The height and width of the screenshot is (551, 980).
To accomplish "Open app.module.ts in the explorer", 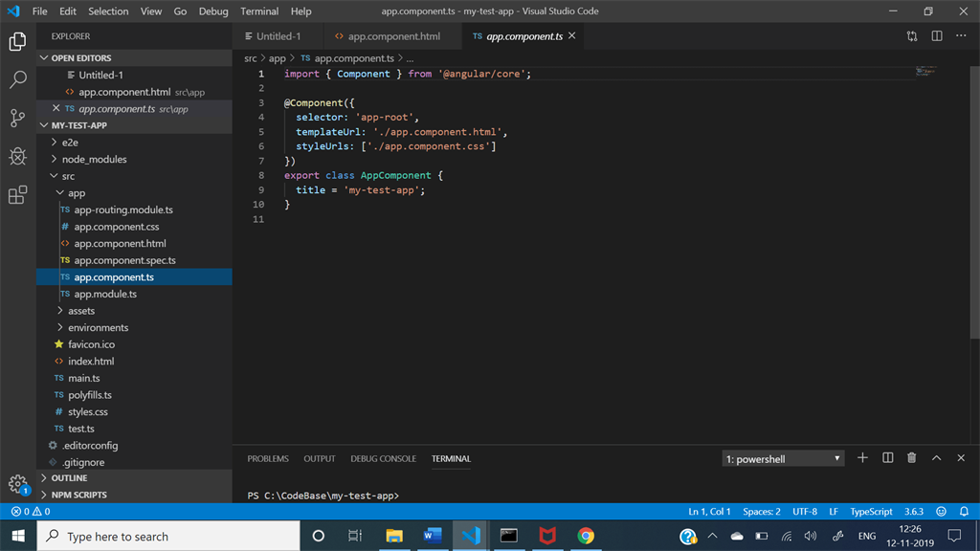I will (105, 295).
